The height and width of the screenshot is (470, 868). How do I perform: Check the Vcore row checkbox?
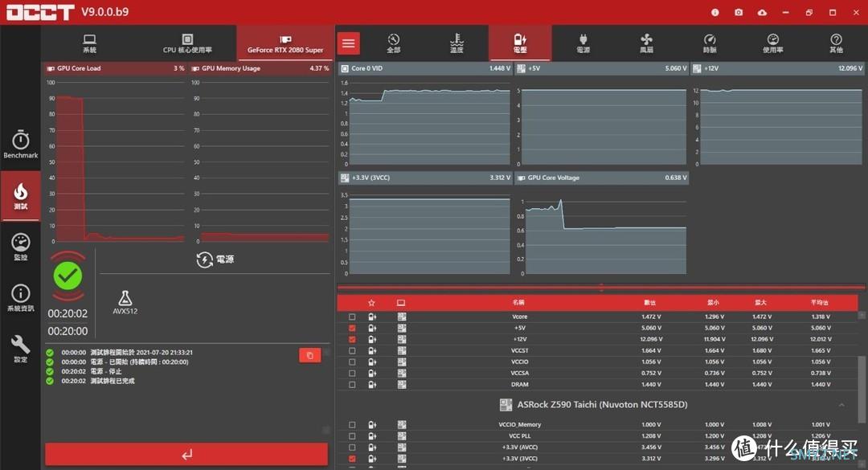tap(352, 317)
